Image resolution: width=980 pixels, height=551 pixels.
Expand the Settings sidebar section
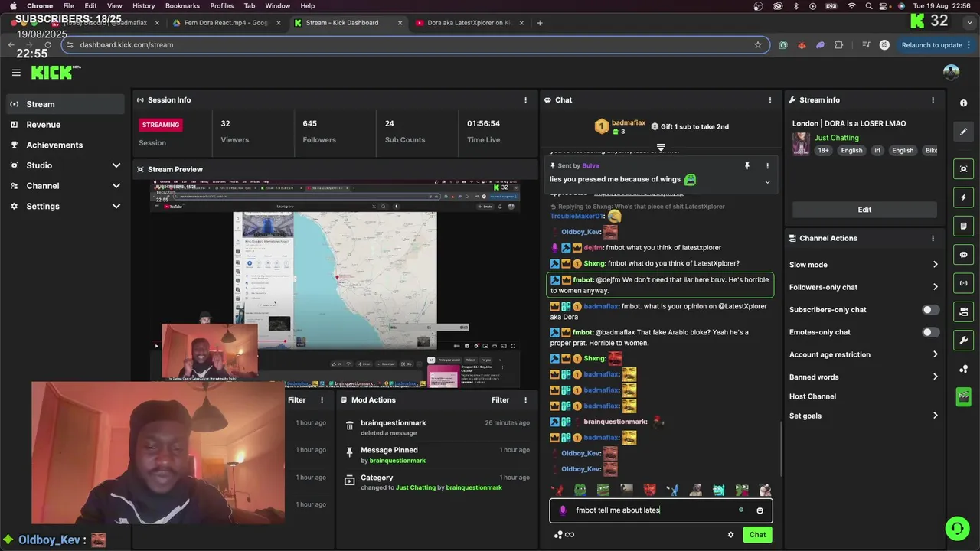65,207
